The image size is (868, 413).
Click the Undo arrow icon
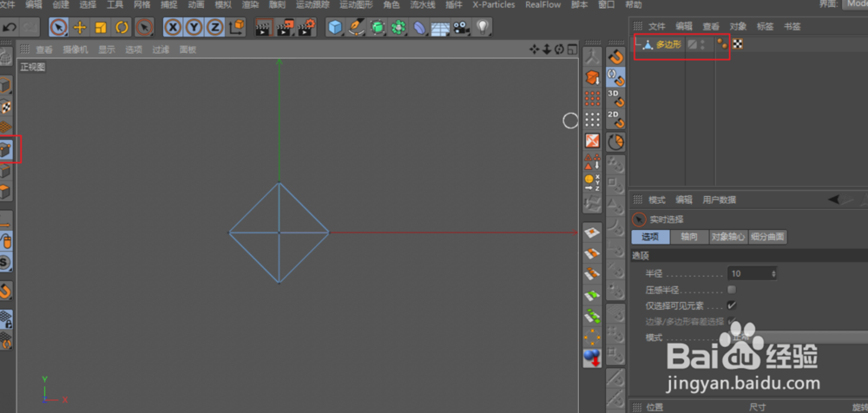tap(10, 27)
